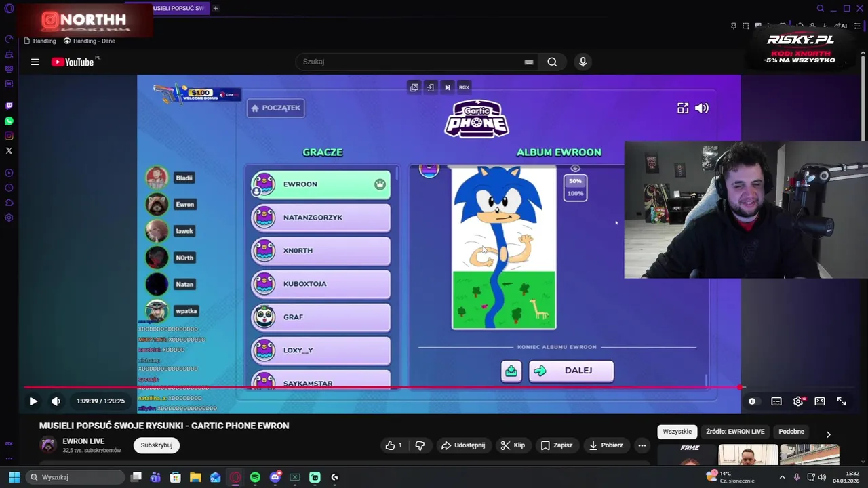Viewport: 868px width, 488px height.
Task: Open the player icon in Opera sidebar
Action: [x=9, y=173]
